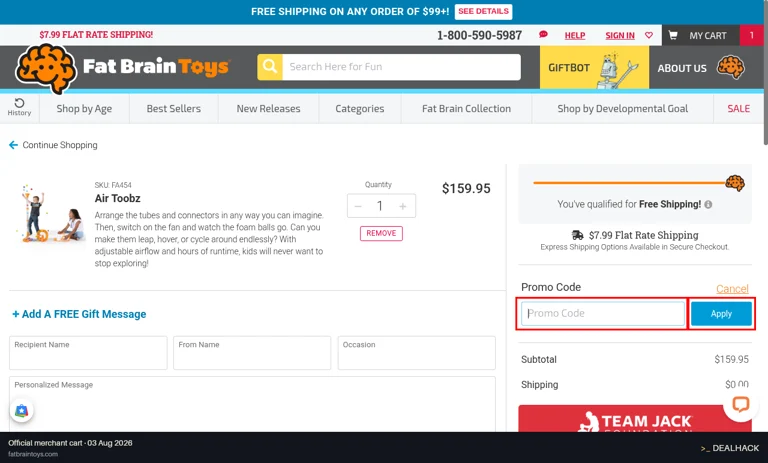Image resolution: width=768 pixels, height=463 pixels.
Task: Click the $159.95 item price
Action: [x=466, y=189]
